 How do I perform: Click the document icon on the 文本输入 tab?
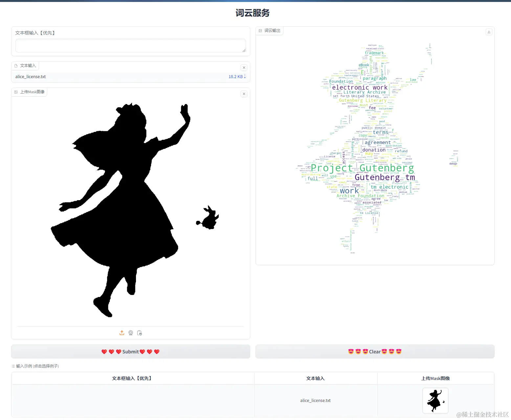pos(15,65)
